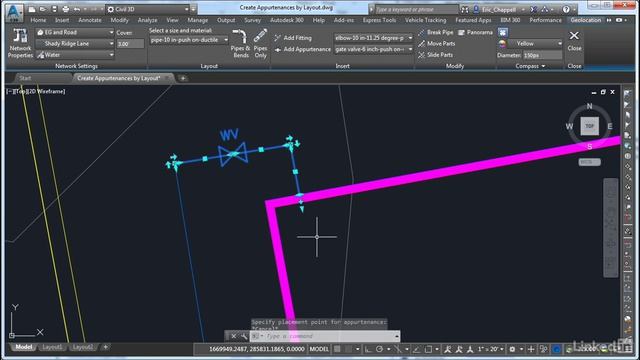Toggle polar tracking in status bar
The image size is (640, 360).
[380, 349]
